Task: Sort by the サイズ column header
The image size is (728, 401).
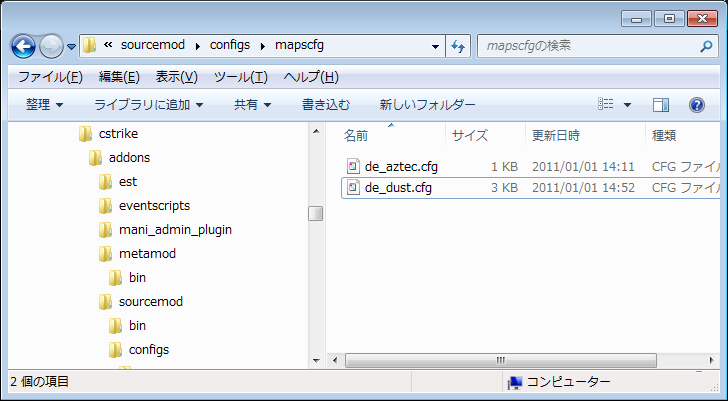Action: click(x=470, y=136)
